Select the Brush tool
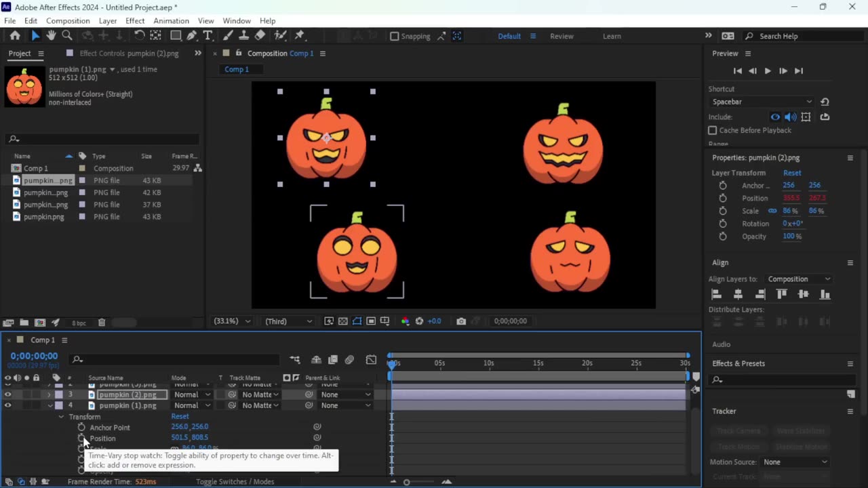Viewport: 868px width, 488px height. (228, 36)
